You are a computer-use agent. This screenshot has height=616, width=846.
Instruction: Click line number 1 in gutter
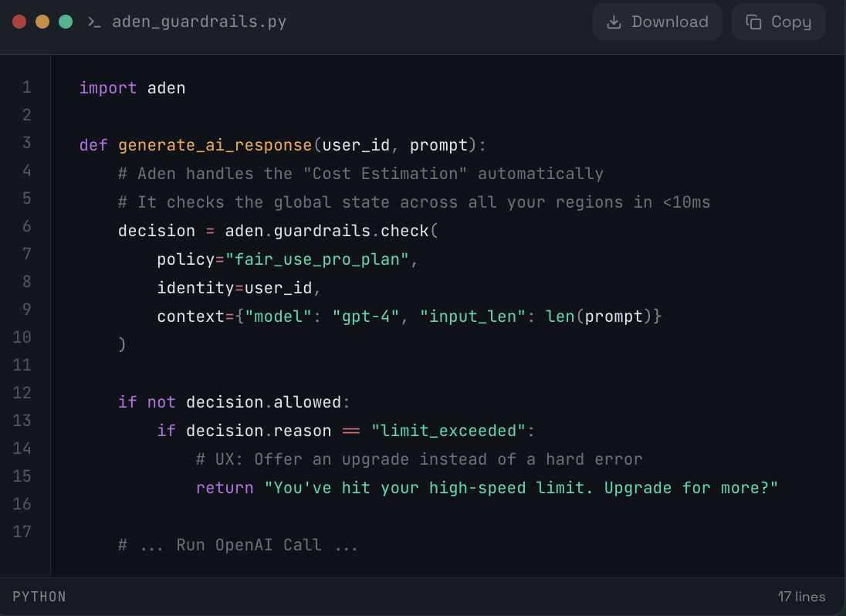27,87
